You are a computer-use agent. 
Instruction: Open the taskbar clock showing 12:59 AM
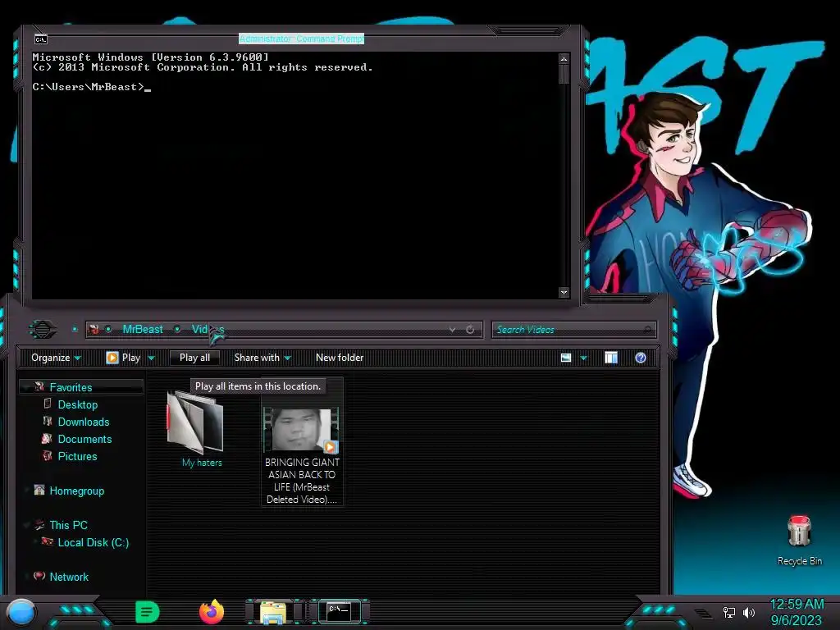[797, 605]
